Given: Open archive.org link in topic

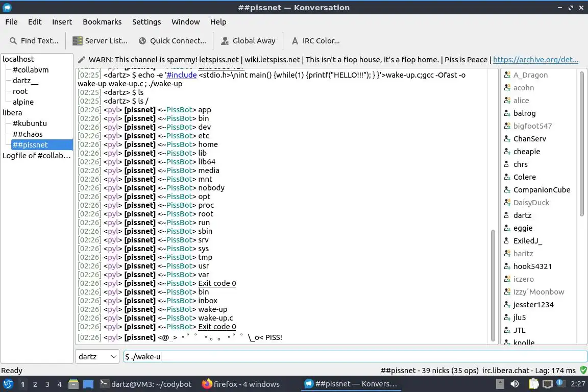Looking at the screenshot, I should point(535,60).
